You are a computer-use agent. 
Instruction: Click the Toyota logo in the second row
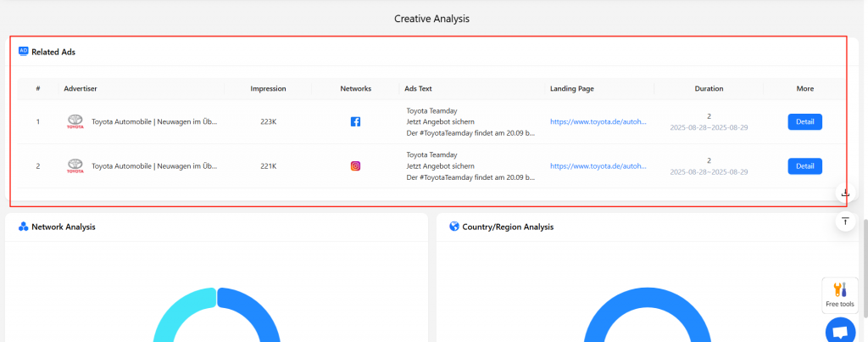pos(75,166)
